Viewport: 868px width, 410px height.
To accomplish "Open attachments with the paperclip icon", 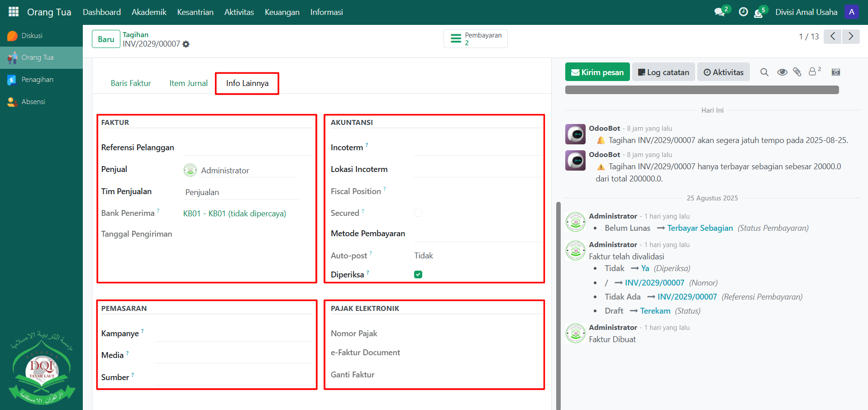I will 797,72.
